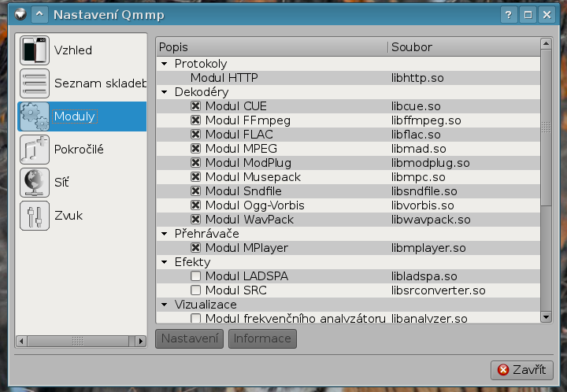Disable the Modul Musepack checkbox
This screenshot has width=567, height=392.
coord(195,176)
